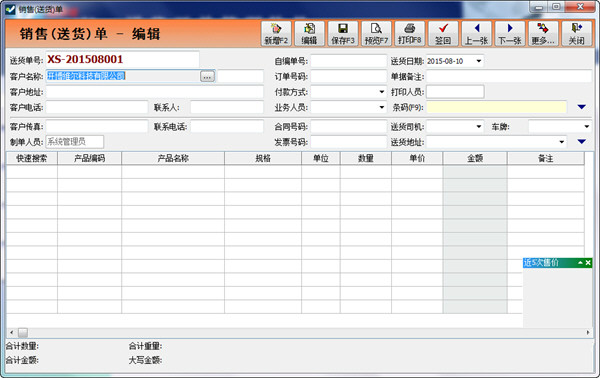Click the blue triangle next to 条码 field
The image size is (600, 378).
[582, 107]
